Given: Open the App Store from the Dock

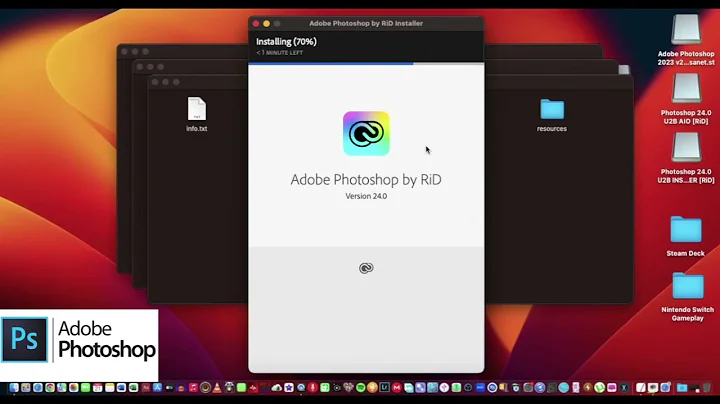Looking at the screenshot, I should [157, 388].
